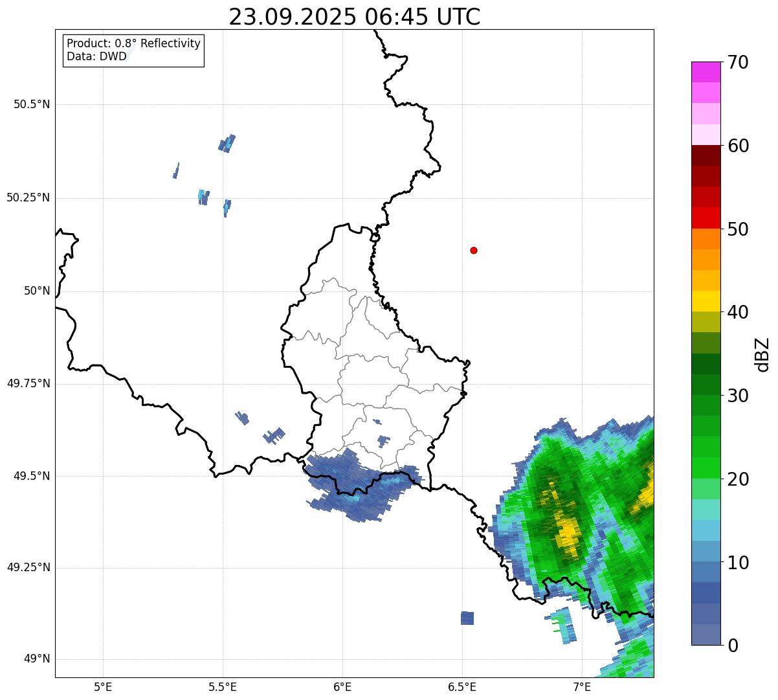
Task: Click the 5°E longitude label
Action: pyautogui.click(x=103, y=687)
